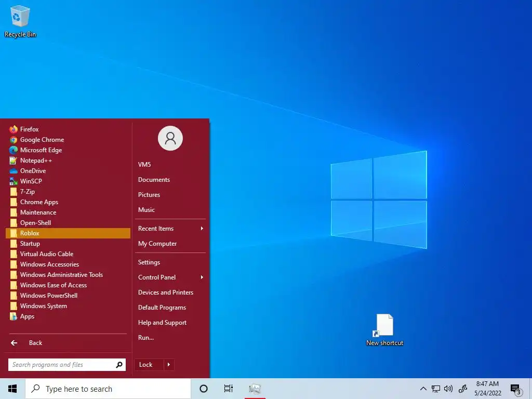This screenshot has width=532, height=399.
Task: Open the notification center icon
Action: [516, 389]
